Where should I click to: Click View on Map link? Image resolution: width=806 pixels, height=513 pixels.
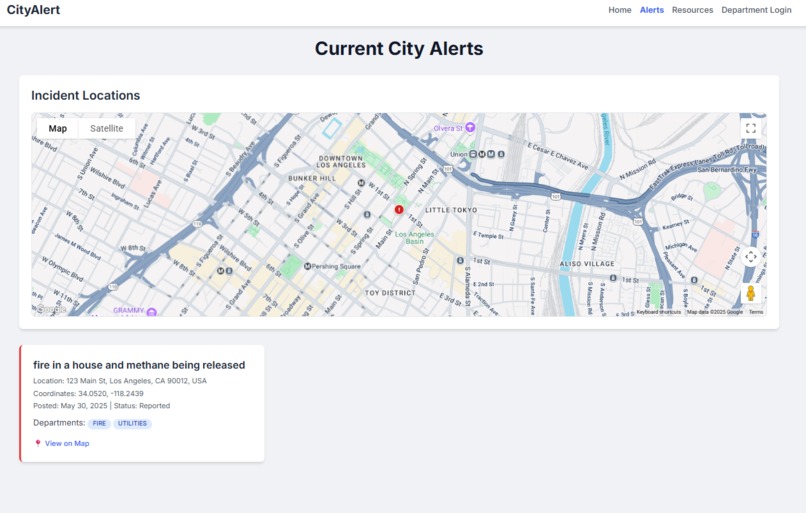tap(67, 443)
